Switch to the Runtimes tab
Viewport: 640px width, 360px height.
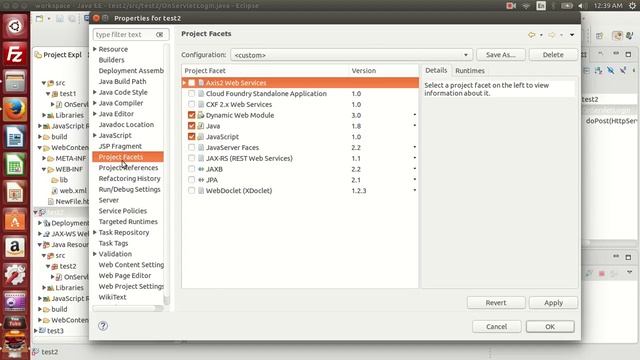470,71
